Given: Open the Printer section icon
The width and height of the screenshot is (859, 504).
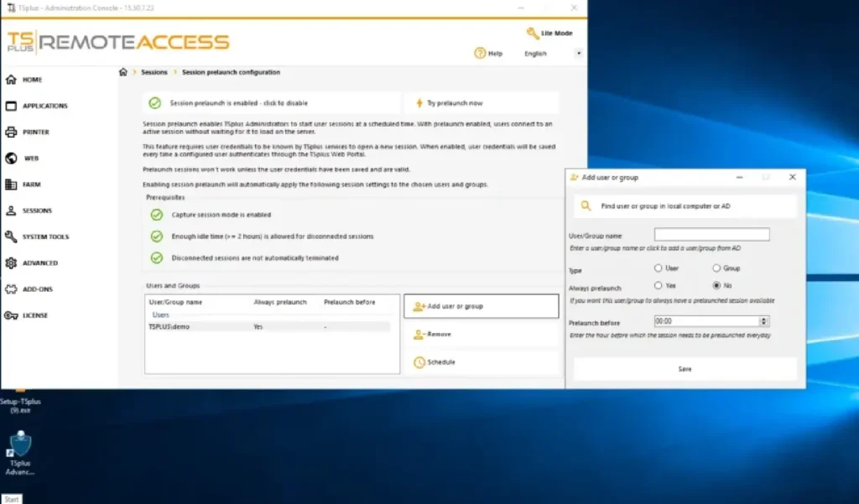Looking at the screenshot, I should [x=11, y=132].
